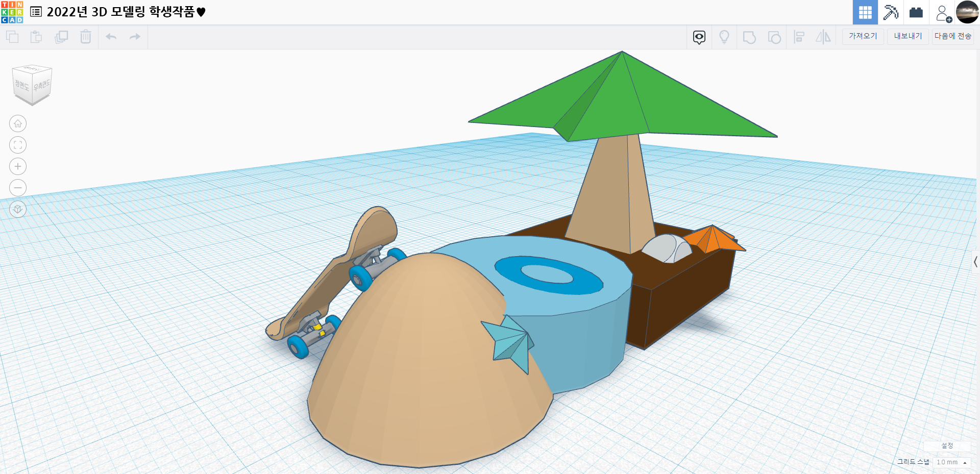The image size is (980, 474).
Task: Click the view cube right face 우측면도
Action: (42, 85)
